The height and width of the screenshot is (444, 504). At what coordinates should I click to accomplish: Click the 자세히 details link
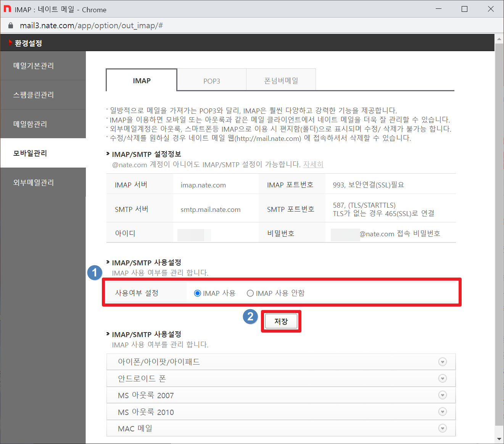point(313,165)
